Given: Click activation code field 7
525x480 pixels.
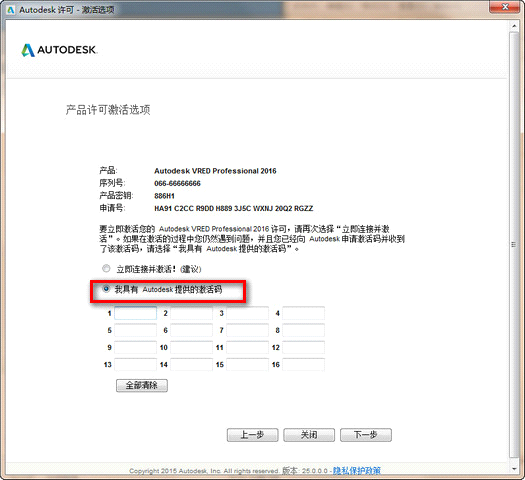Looking at the screenshot, I should click(247, 330).
